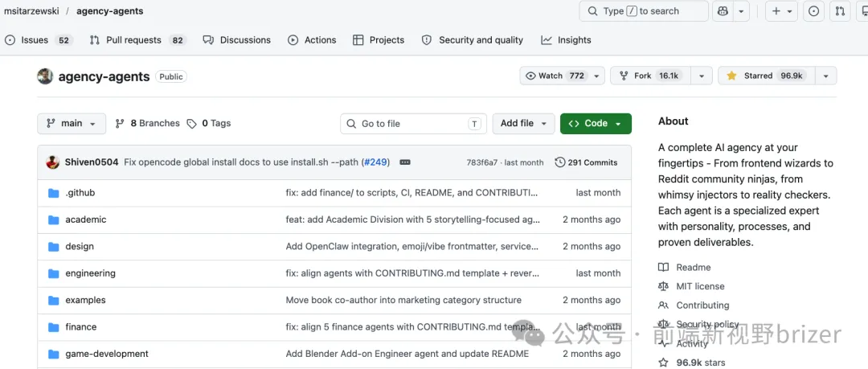Open Security policy link in About
Image resolution: width=868 pixels, height=369 pixels.
(698, 325)
